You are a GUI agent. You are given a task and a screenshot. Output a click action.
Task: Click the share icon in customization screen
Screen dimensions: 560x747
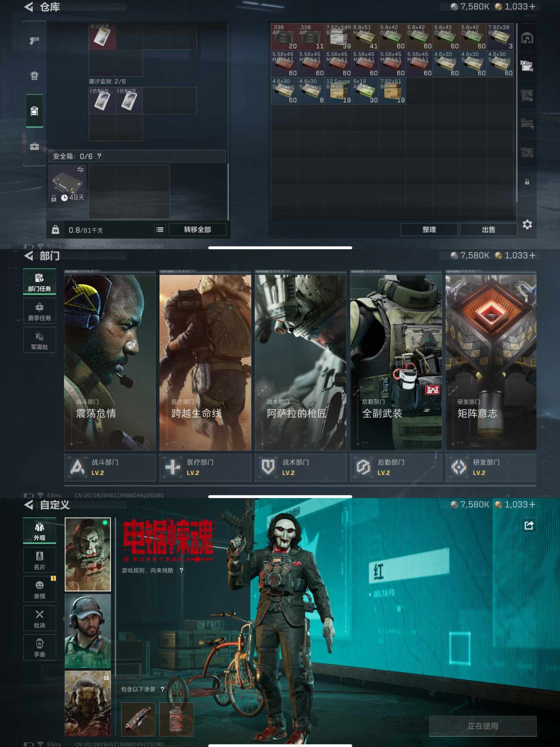[x=529, y=525]
